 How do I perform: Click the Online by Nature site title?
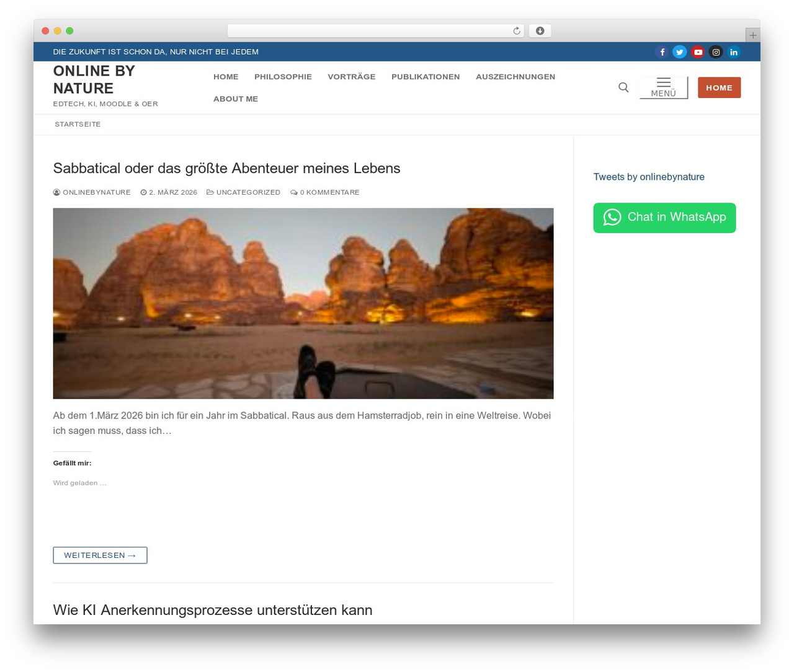[94, 79]
